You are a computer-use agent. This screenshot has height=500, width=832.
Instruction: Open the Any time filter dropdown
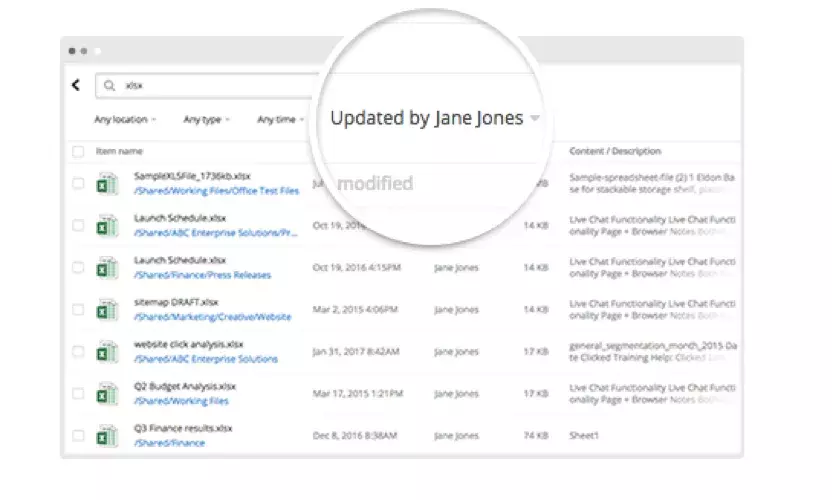281,119
